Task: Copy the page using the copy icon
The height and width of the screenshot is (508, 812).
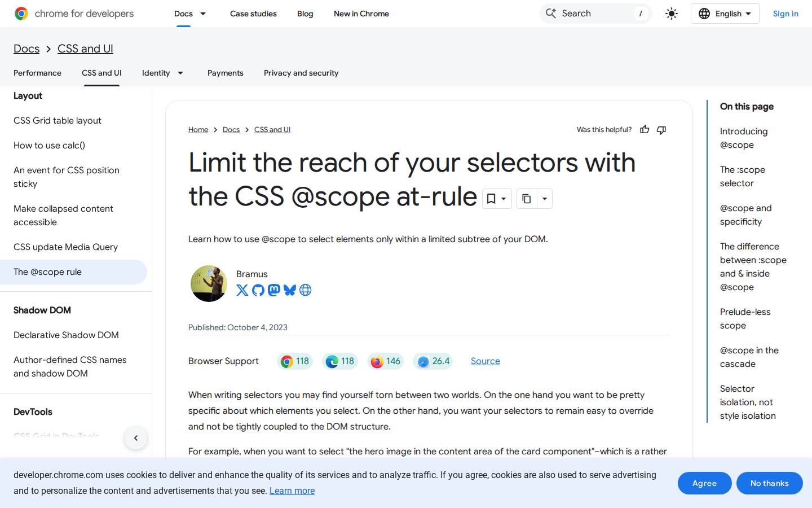Action: coord(527,199)
